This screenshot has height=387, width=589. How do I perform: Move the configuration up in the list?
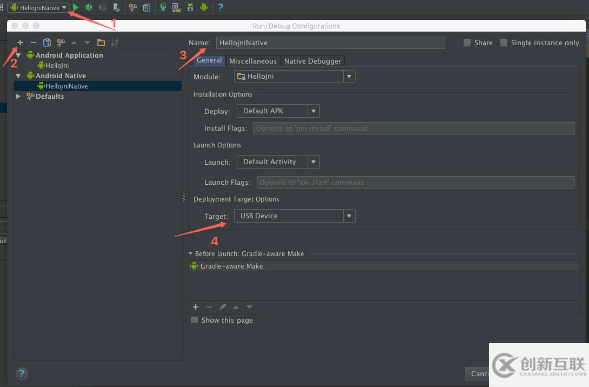pos(74,43)
